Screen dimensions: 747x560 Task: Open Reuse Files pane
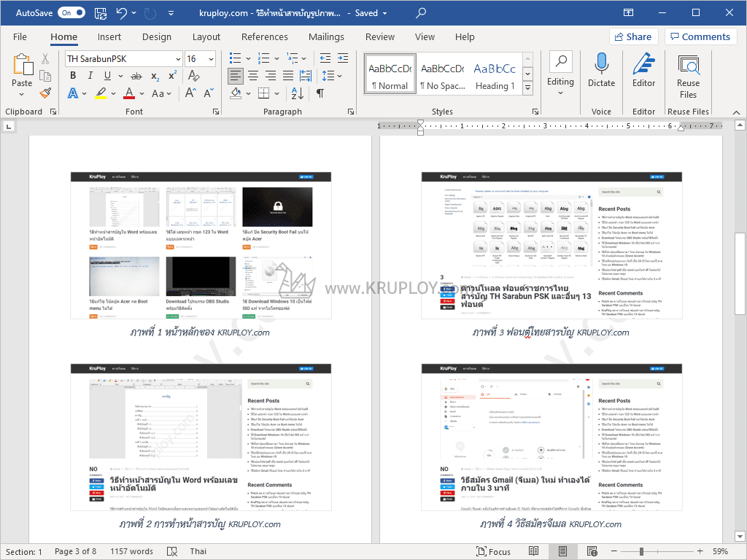(x=688, y=76)
